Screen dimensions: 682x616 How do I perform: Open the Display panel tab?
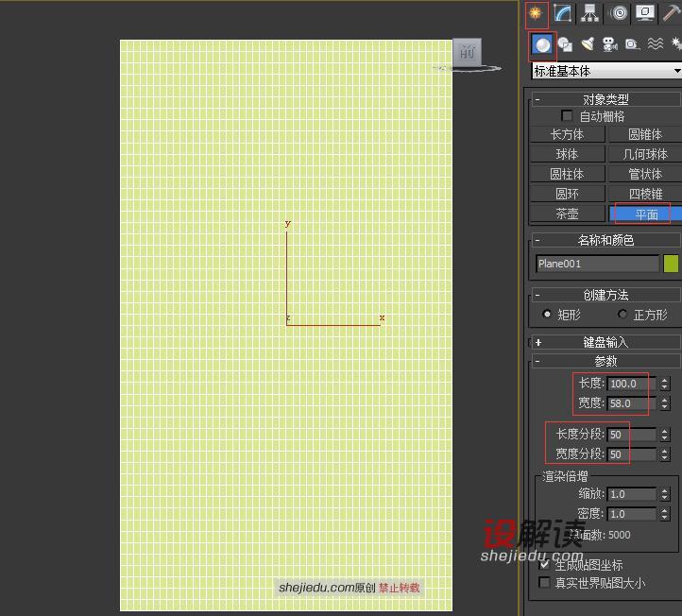click(x=645, y=13)
